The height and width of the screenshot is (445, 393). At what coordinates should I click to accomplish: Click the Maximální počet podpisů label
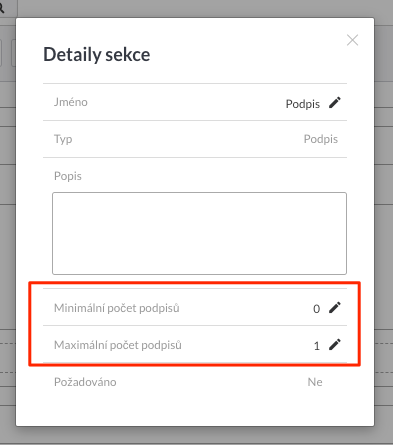[x=118, y=345]
